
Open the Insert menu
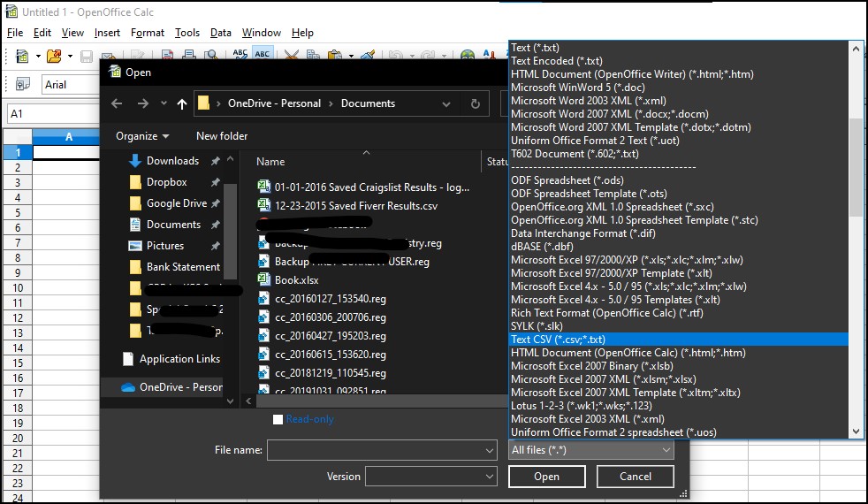tap(107, 33)
